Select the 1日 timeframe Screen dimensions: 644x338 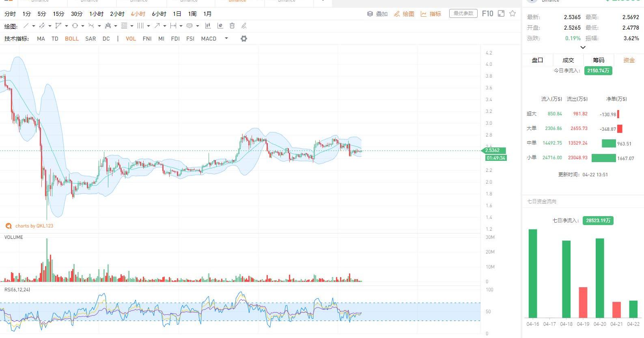tap(177, 14)
